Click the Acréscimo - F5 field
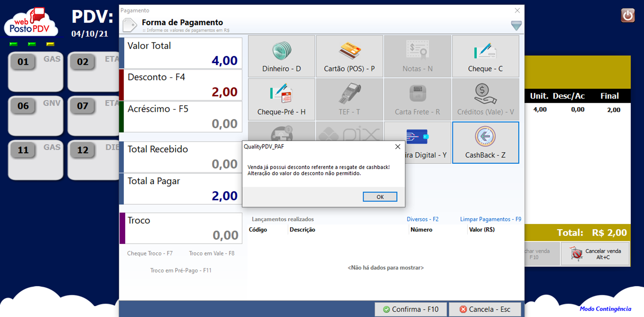Viewport: 644px width, 317px height. [x=181, y=117]
